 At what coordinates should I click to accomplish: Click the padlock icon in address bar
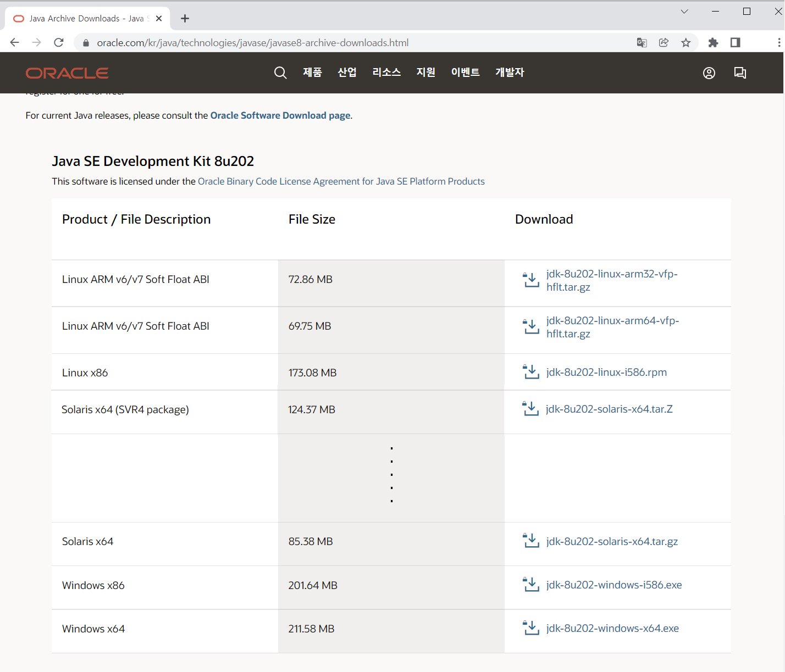[85, 42]
